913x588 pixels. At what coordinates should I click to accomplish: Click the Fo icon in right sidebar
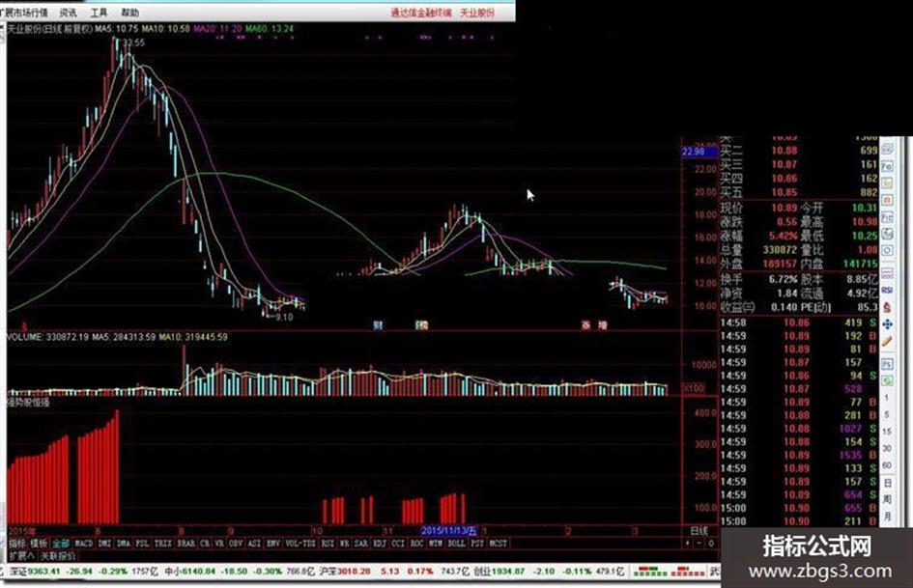[x=887, y=166]
